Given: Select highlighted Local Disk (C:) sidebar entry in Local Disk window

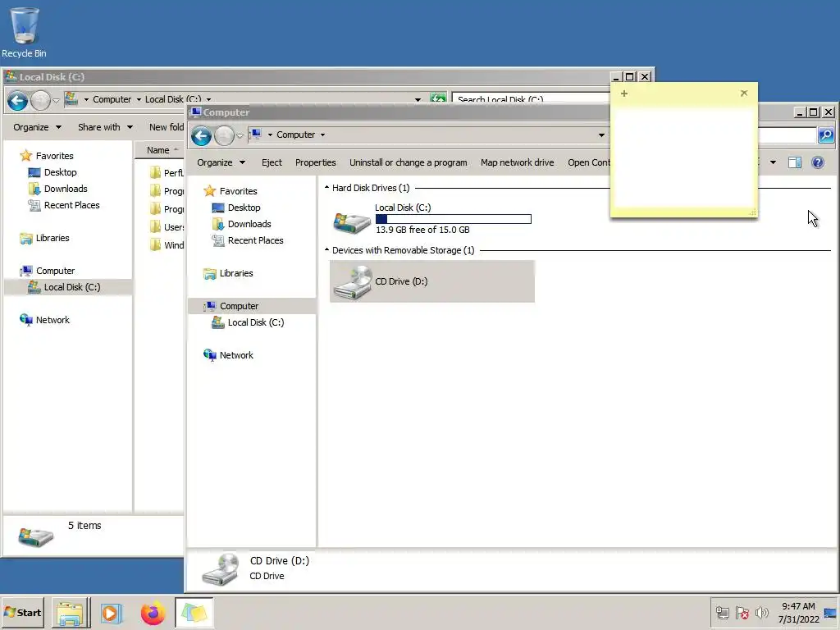Looking at the screenshot, I should [67, 287].
